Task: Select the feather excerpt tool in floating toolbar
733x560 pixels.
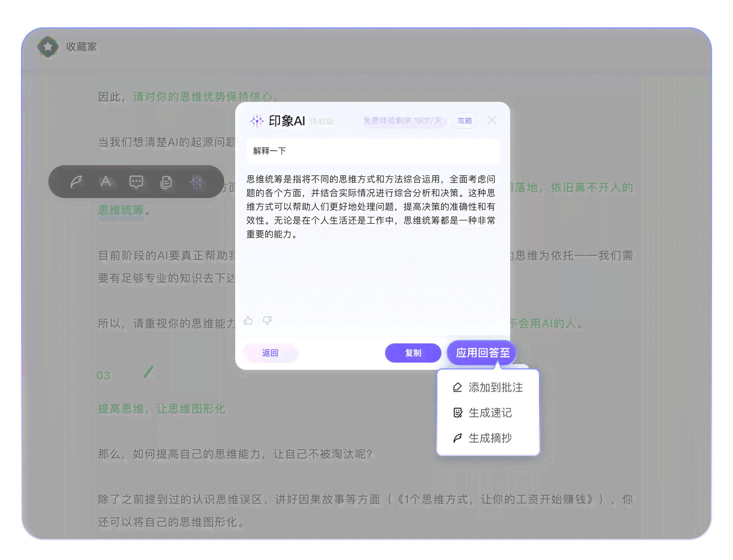Action: 76,182
